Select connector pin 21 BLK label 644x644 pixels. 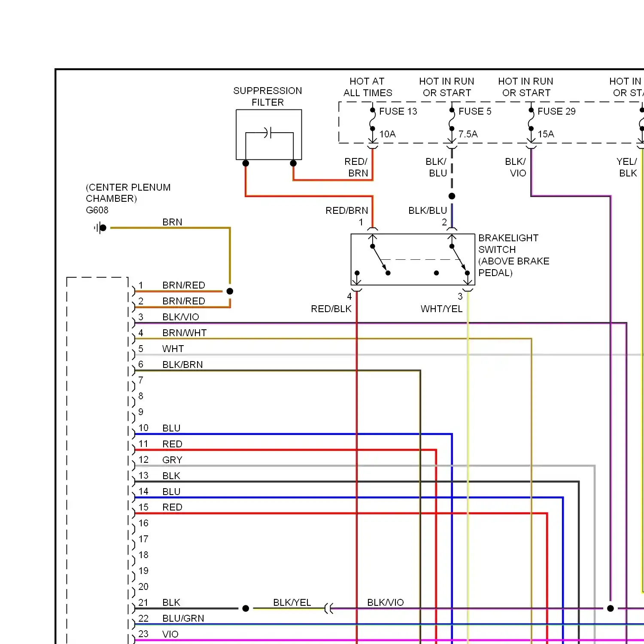(x=171, y=602)
